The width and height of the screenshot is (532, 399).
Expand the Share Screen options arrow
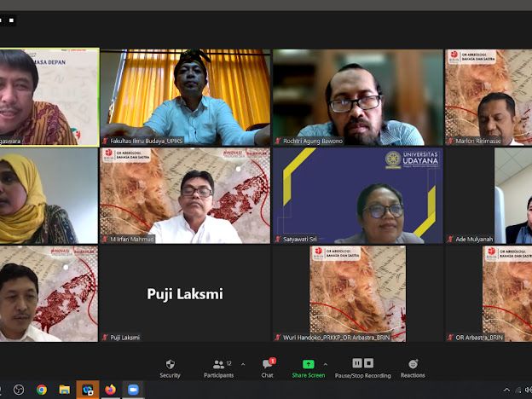point(325,363)
